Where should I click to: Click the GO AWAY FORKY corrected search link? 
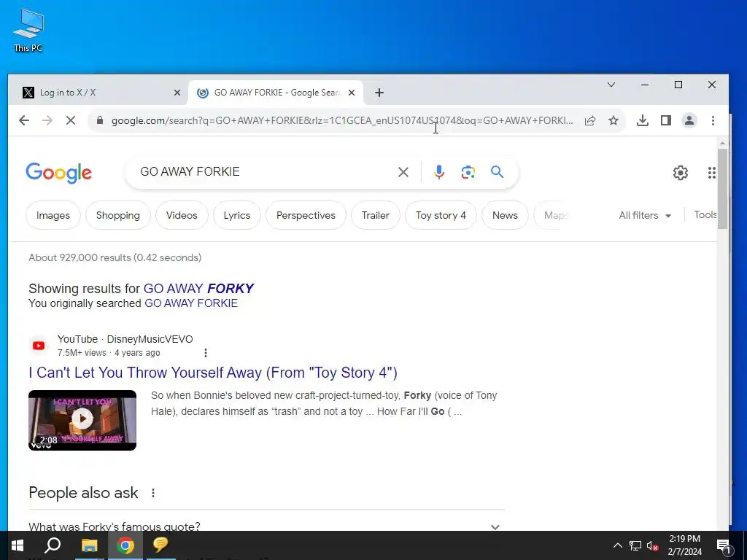tap(198, 289)
